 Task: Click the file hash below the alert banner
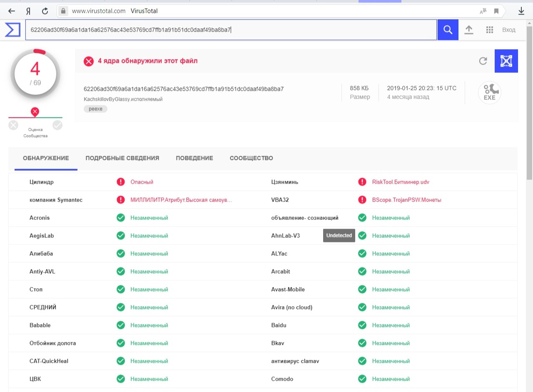pos(184,89)
